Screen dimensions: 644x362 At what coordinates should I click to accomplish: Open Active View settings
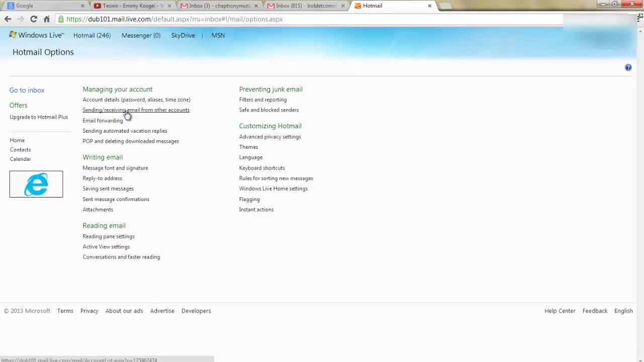tap(106, 246)
